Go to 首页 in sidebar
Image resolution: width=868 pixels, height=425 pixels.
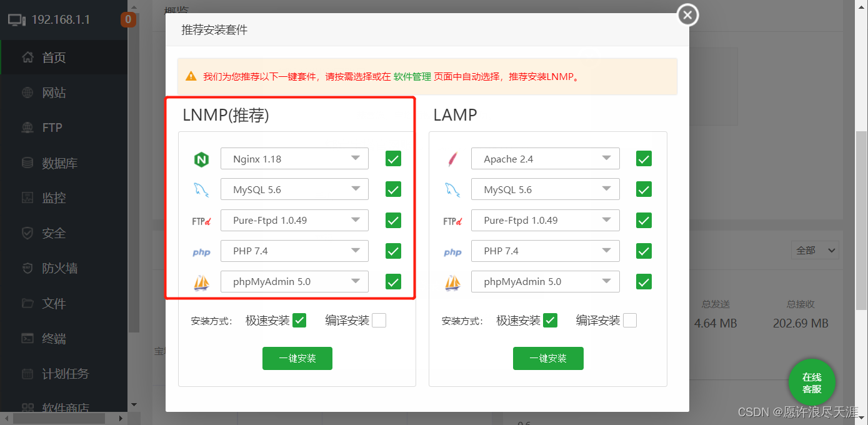[64, 57]
